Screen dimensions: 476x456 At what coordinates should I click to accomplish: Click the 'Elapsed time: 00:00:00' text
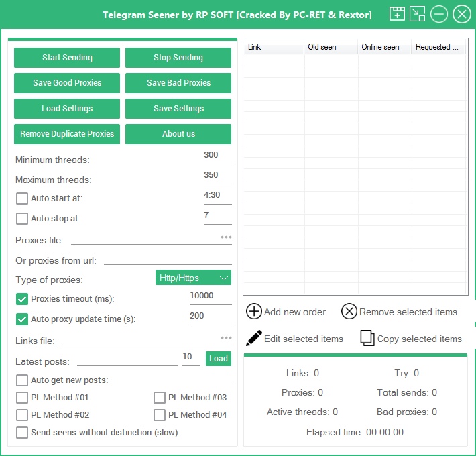click(355, 432)
